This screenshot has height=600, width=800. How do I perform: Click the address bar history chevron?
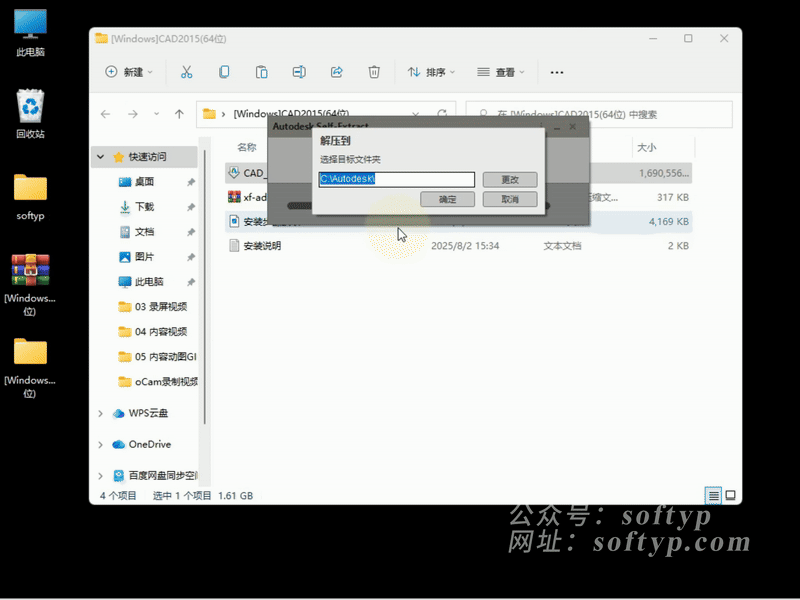(x=416, y=114)
